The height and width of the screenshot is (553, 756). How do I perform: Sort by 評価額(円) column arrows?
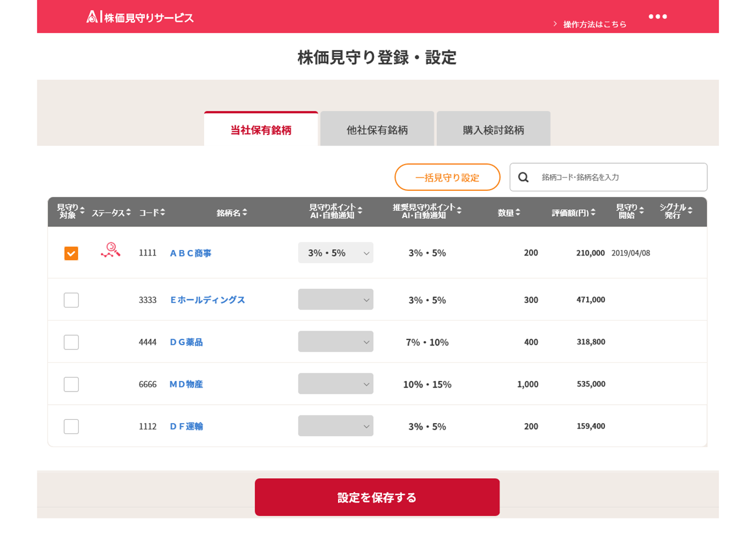[593, 212]
